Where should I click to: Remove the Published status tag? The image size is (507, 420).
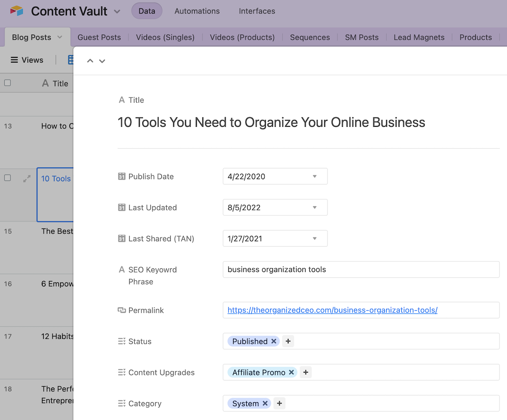(x=274, y=341)
